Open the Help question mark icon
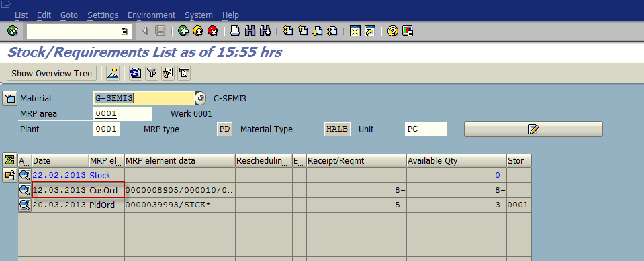The image size is (644, 261). pos(393,31)
